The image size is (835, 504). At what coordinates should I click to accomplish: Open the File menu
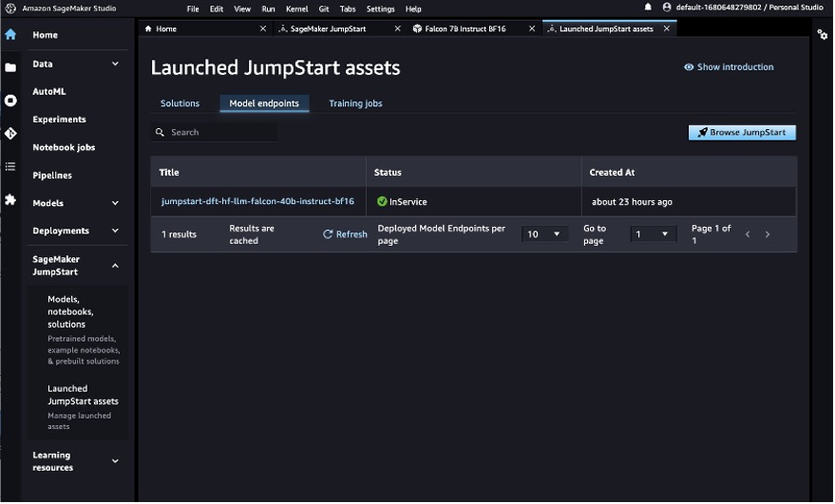click(x=193, y=9)
